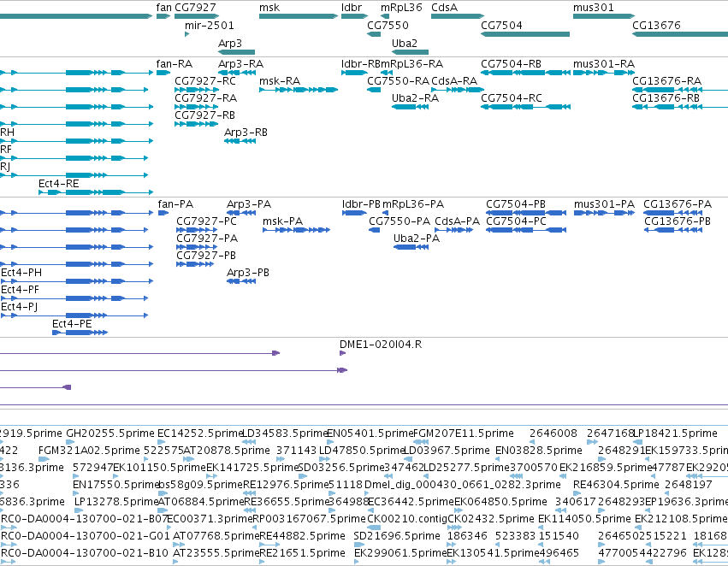728x566 pixels.
Task: Open the GH20255.5prime EST label
Action: pyautogui.click(x=110, y=433)
